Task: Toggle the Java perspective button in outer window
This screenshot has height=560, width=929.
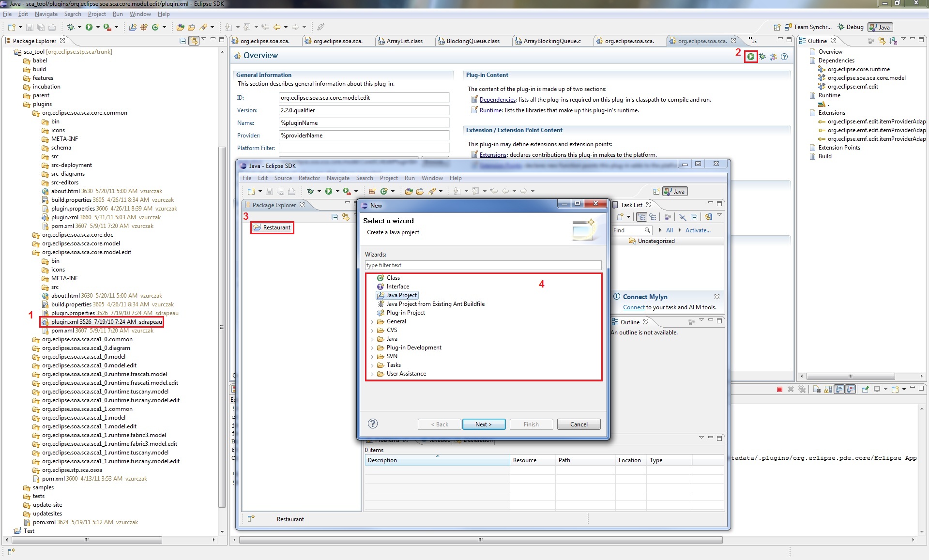Action: click(x=880, y=27)
